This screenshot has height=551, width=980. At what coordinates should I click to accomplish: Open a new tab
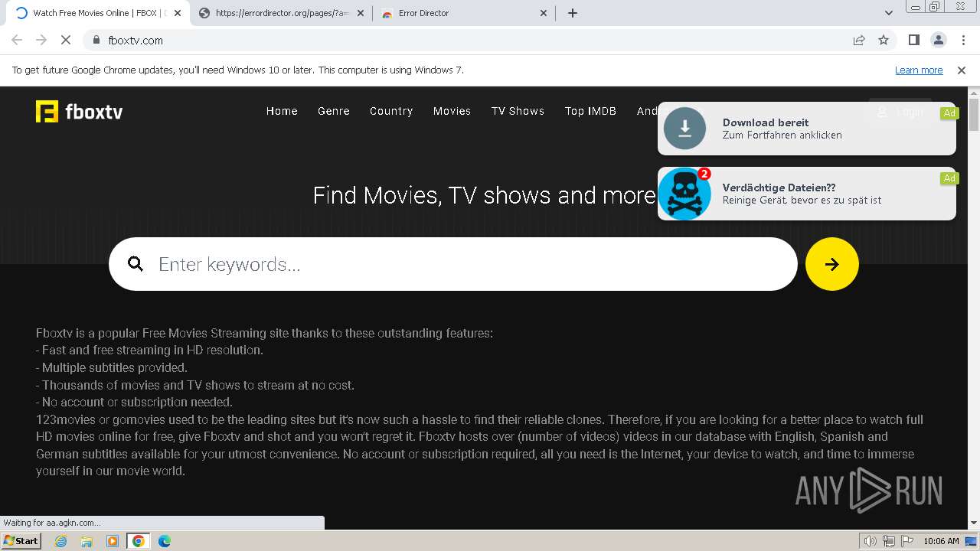(573, 13)
